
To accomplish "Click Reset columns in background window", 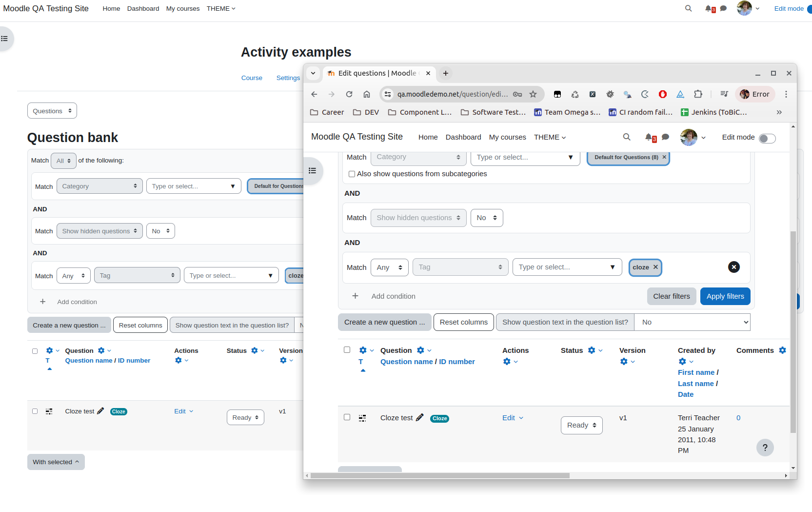I will click(x=140, y=325).
